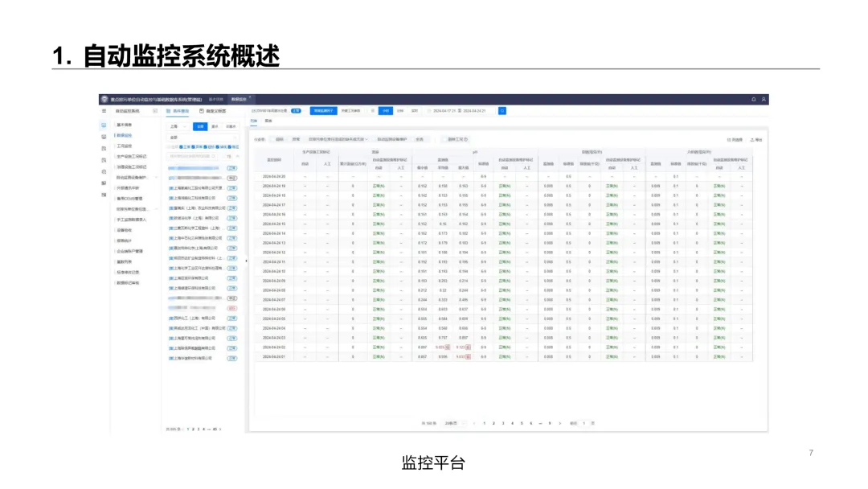Click the blue 小时 interval button

point(386,111)
